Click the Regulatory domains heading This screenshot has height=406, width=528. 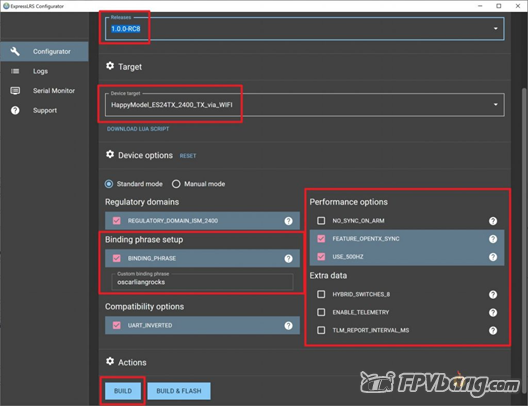[x=142, y=202]
